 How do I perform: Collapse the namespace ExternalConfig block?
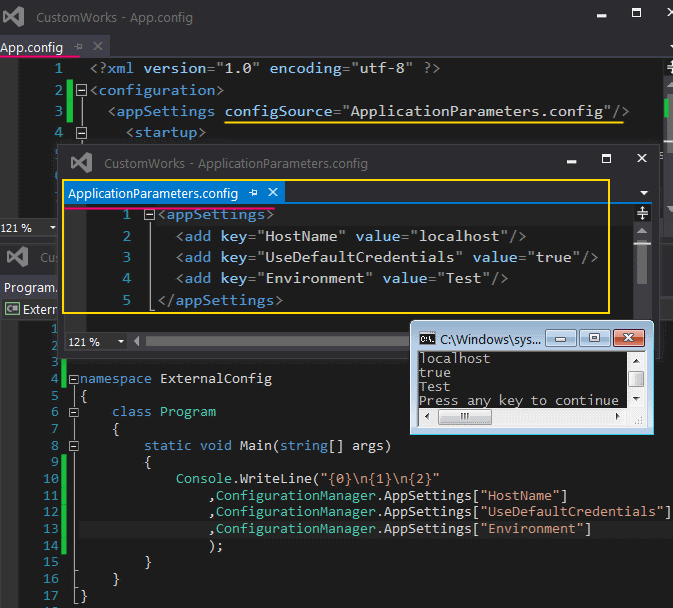click(73, 379)
